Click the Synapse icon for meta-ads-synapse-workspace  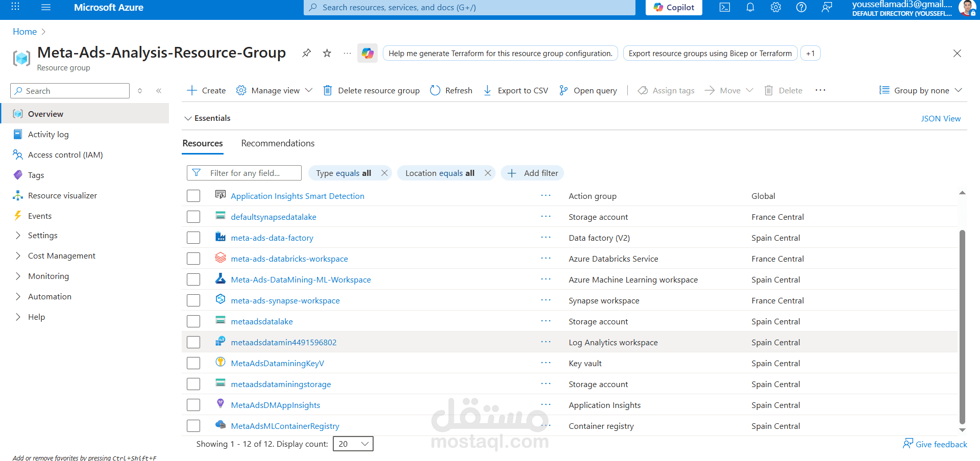220,299
